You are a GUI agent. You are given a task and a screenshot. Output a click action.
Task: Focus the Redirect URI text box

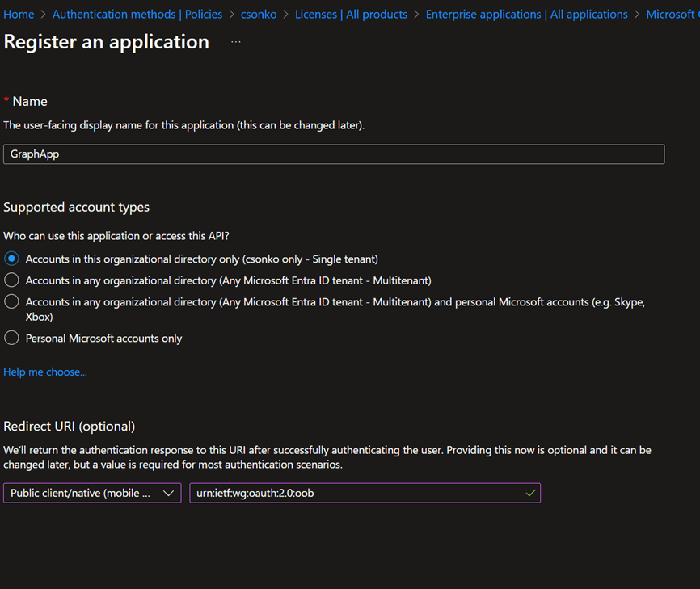click(x=356, y=493)
